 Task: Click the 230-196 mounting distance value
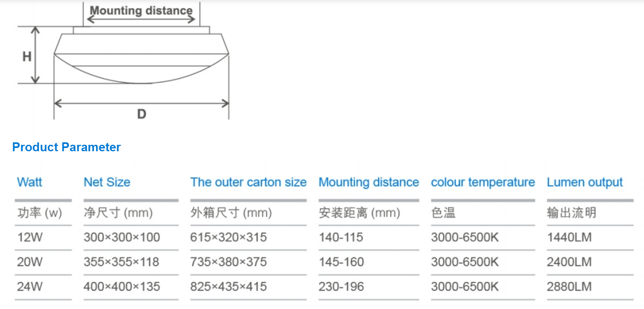point(341,287)
